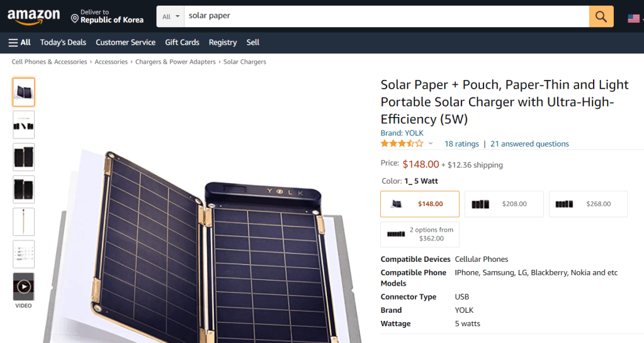Open the Brand: YOLK link
Screen dimensions: 644x343
coord(402,133)
